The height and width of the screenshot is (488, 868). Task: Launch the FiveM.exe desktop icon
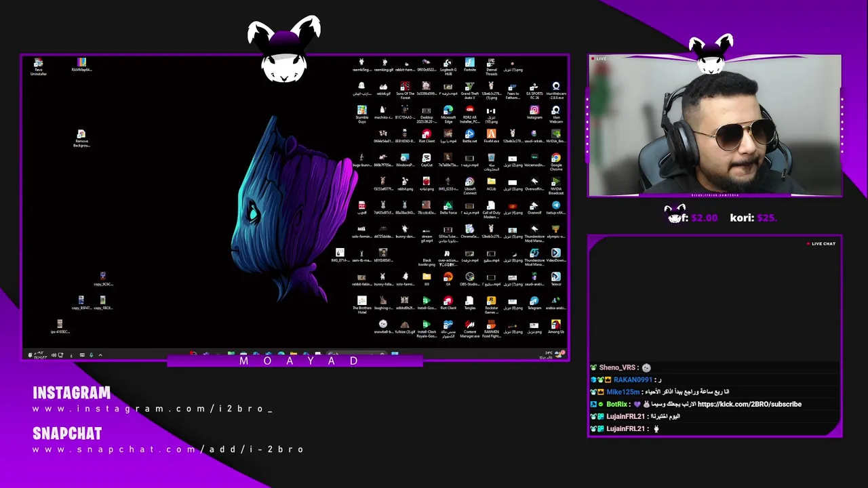[491, 136]
